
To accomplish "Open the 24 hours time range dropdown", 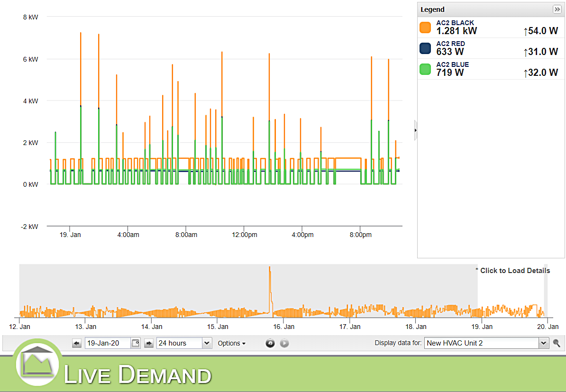I will point(184,343).
